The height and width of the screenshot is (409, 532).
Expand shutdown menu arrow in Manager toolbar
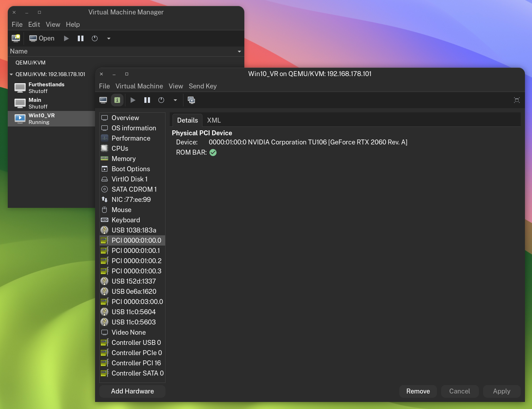point(109,39)
